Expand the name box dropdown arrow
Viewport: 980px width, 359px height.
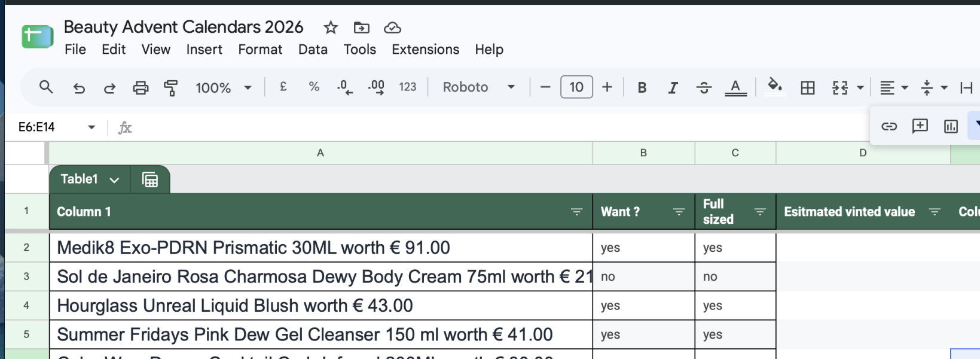(x=91, y=127)
